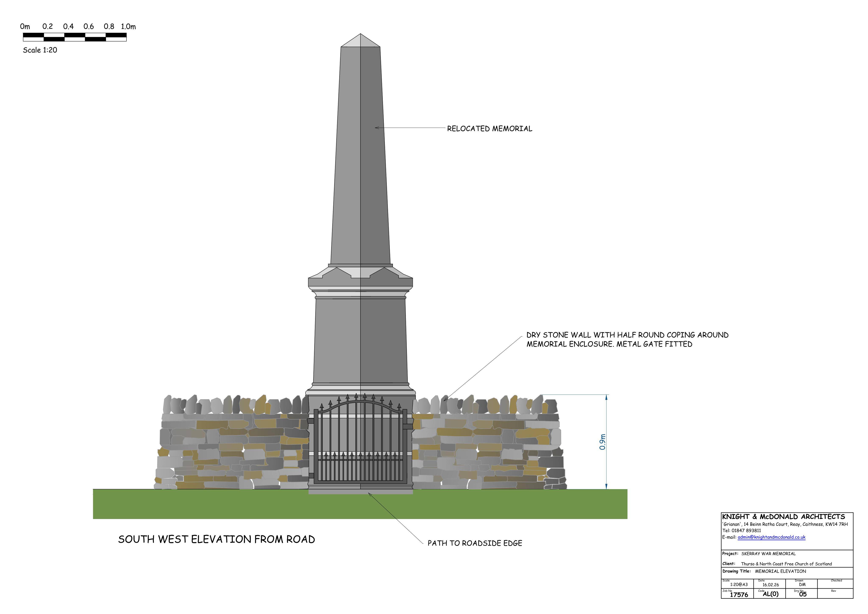Select the 'RELOCATED MEMORIAL' annotation text

pos(490,129)
